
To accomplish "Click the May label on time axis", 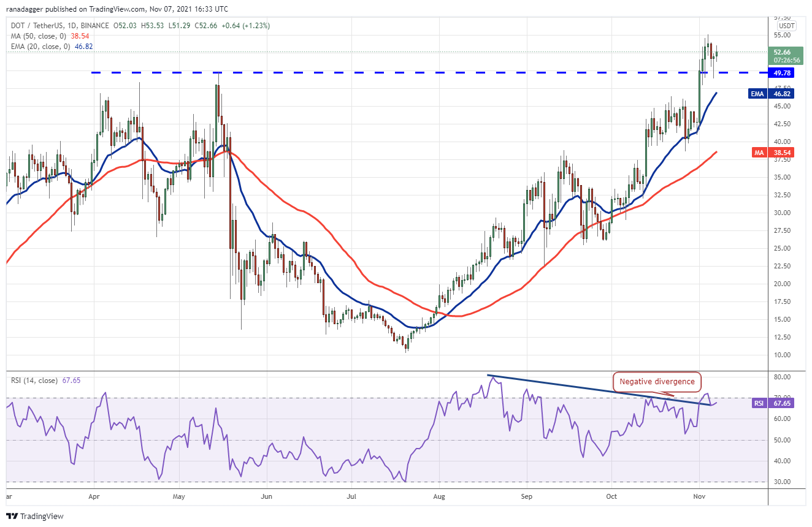I will pos(179,498).
